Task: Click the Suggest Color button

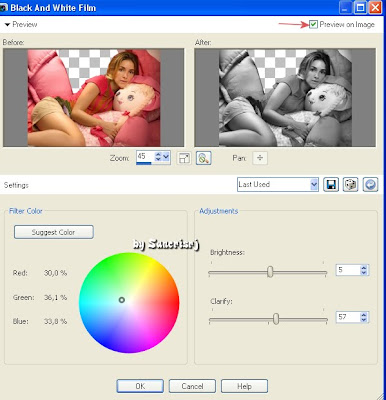Action: [54, 232]
